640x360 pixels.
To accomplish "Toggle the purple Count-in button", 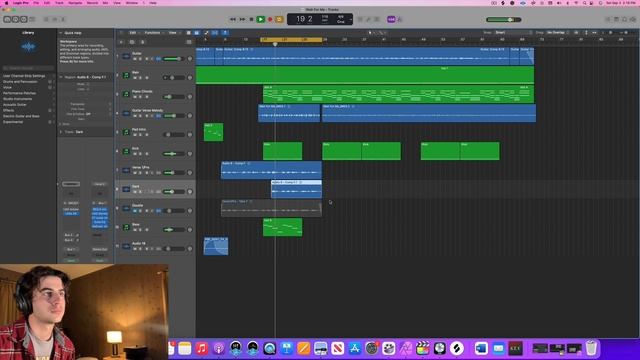I will tap(391, 19).
